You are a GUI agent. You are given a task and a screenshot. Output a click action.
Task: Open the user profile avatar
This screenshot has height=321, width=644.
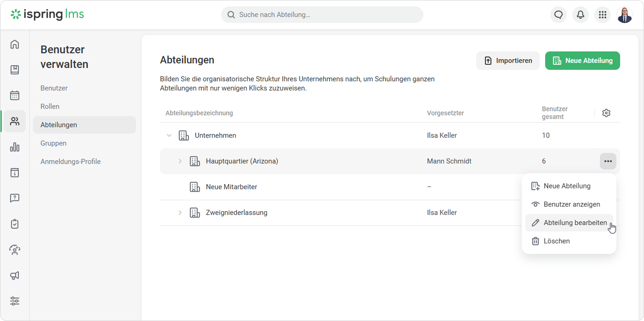(625, 15)
